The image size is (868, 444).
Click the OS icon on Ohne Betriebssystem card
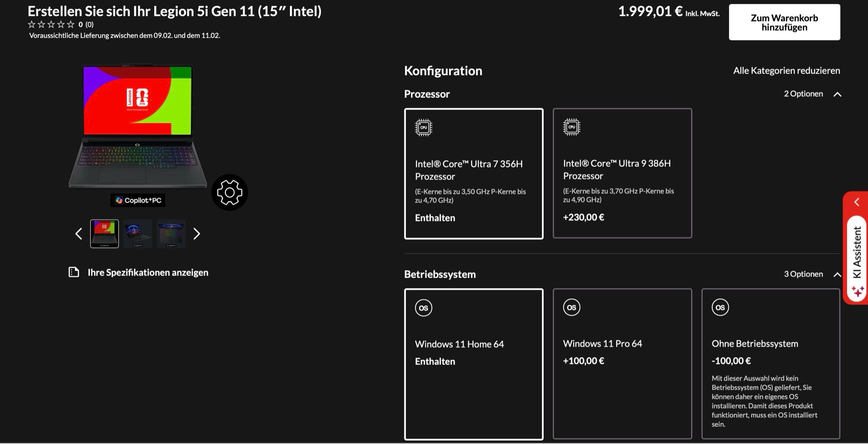pyautogui.click(x=720, y=308)
